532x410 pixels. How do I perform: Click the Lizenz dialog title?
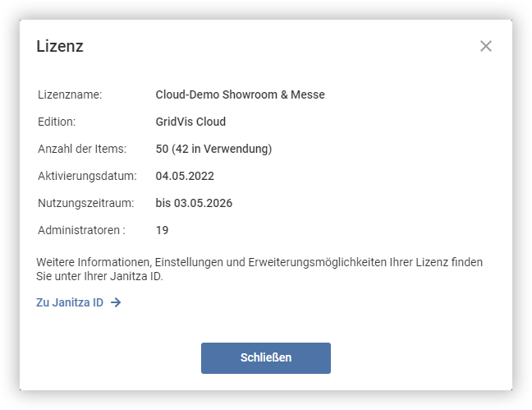pos(60,47)
